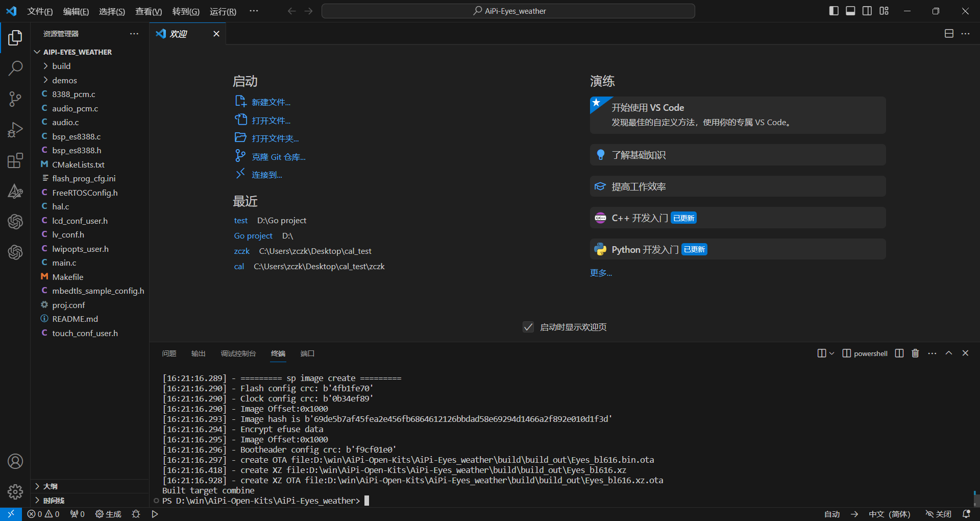Image resolution: width=980 pixels, height=521 pixels.
Task: Click the CMake debug bug icon in status bar
Action: pyautogui.click(x=136, y=514)
